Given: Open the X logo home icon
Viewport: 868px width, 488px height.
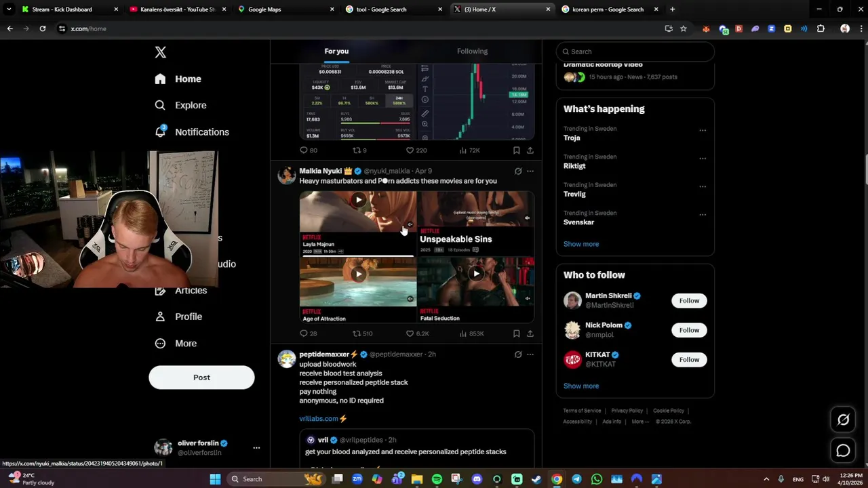Looking at the screenshot, I should tap(160, 52).
